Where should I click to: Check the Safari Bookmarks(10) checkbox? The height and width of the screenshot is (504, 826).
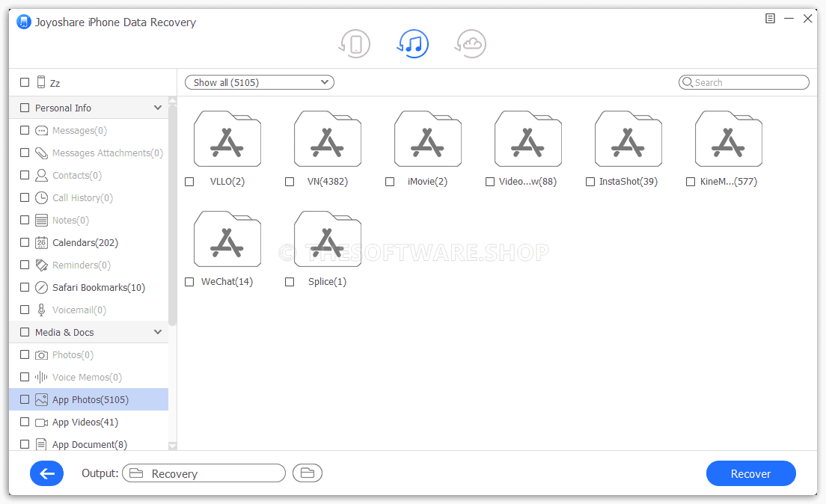pyautogui.click(x=25, y=287)
